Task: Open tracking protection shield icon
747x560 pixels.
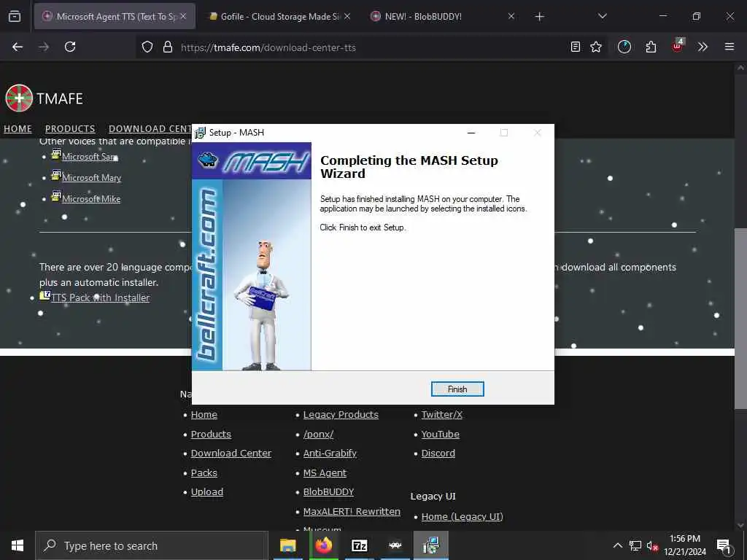Action: (x=147, y=47)
